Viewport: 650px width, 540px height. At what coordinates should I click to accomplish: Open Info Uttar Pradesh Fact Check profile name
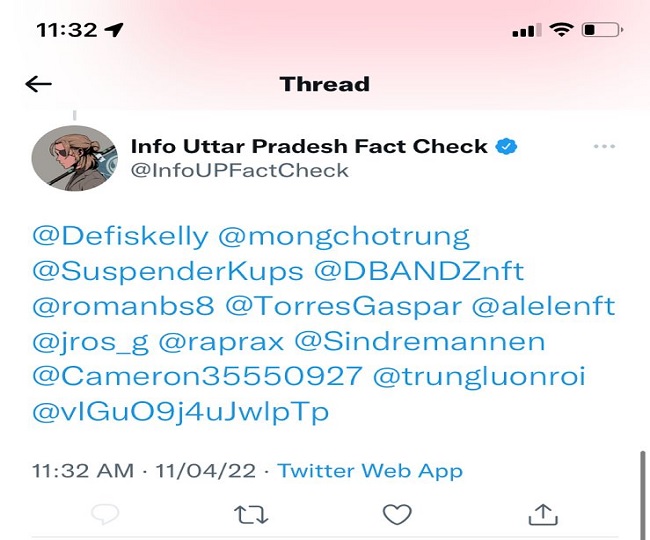point(309,146)
